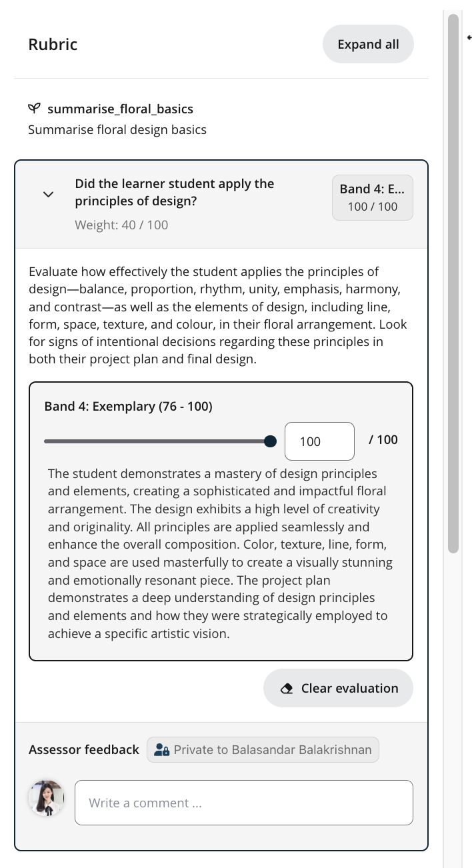The image size is (472, 868).
Task: Click the eraser icon in Clear evaluation
Action: click(287, 689)
